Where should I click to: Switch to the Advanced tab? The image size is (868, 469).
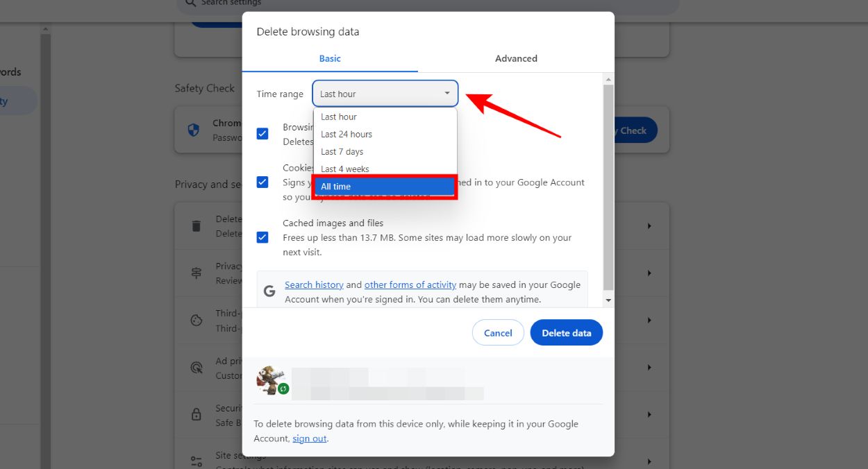pyautogui.click(x=516, y=58)
